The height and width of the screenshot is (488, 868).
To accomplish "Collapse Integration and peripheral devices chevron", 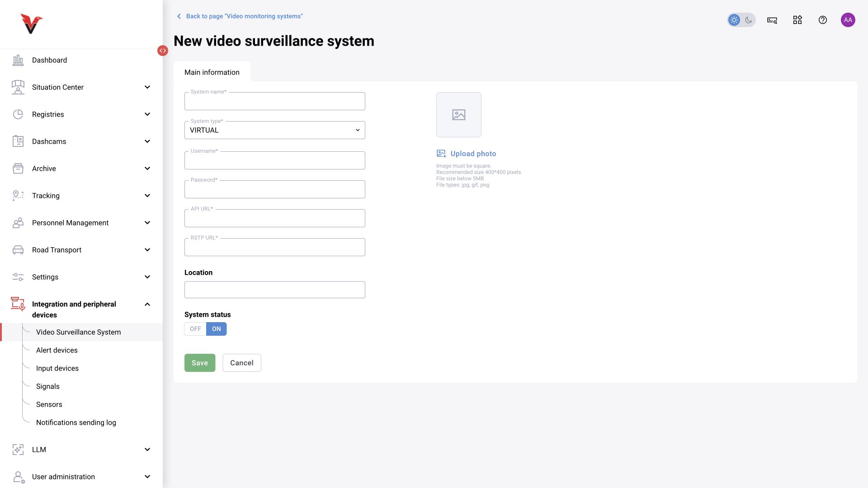I will 147,305.
